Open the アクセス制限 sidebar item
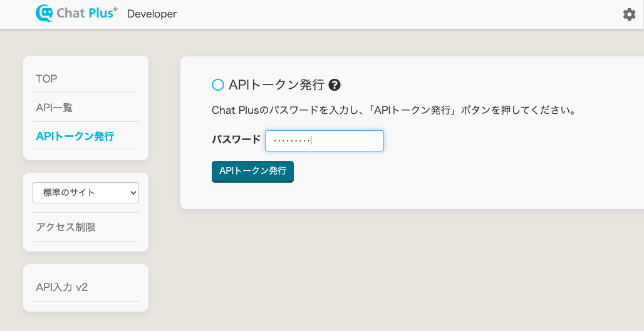 tap(66, 227)
